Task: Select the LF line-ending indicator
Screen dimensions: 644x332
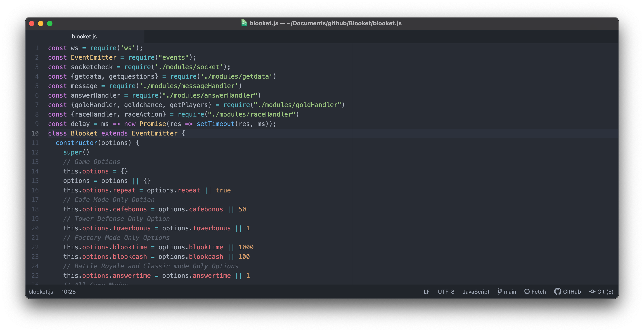Action: pyautogui.click(x=426, y=291)
